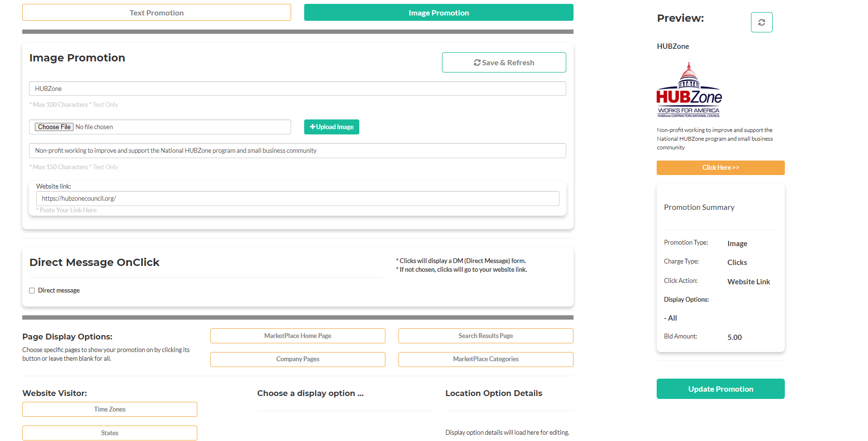868x441 pixels.
Task: Click the 'Clicks' charge type value
Action: pos(737,262)
